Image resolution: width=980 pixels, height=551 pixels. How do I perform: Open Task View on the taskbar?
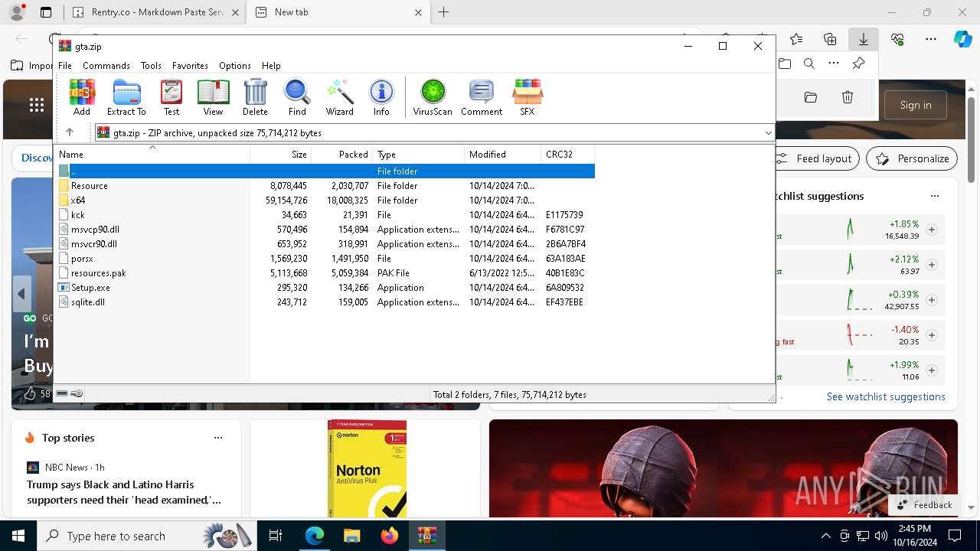pos(276,536)
